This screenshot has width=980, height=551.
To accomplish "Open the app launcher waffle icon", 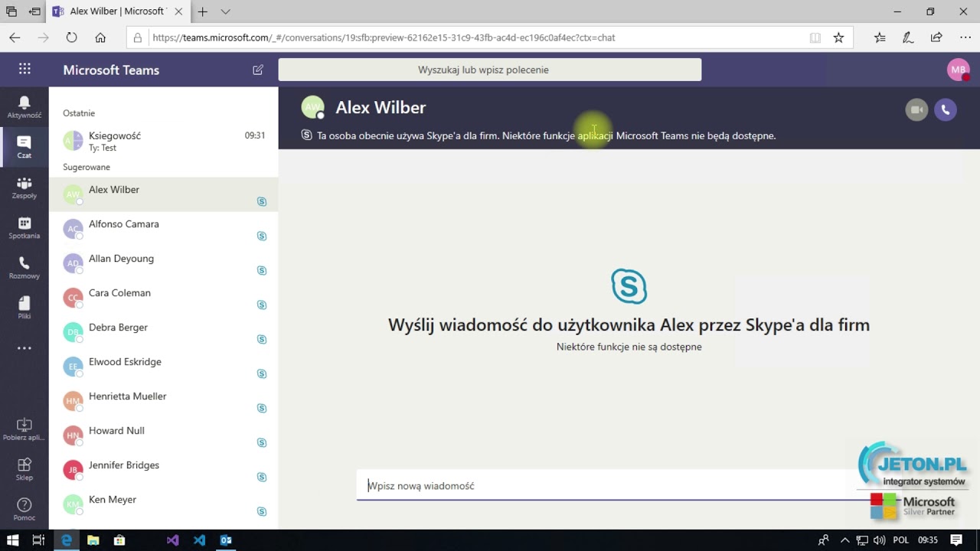I will pos(24,69).
